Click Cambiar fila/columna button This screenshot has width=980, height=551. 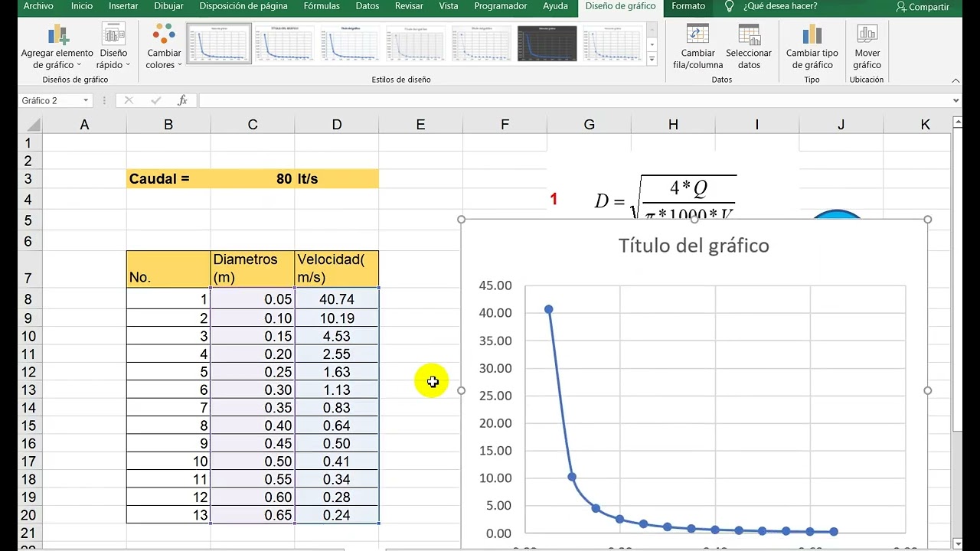tap(697, 47)
